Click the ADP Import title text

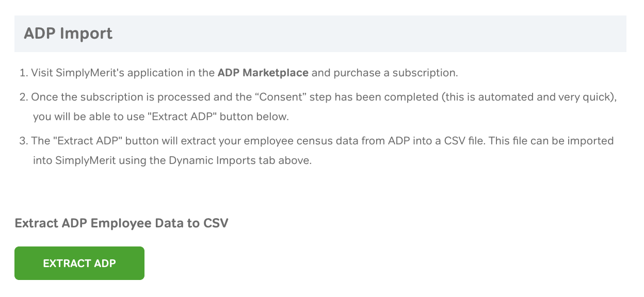click(x=68, y=34)
